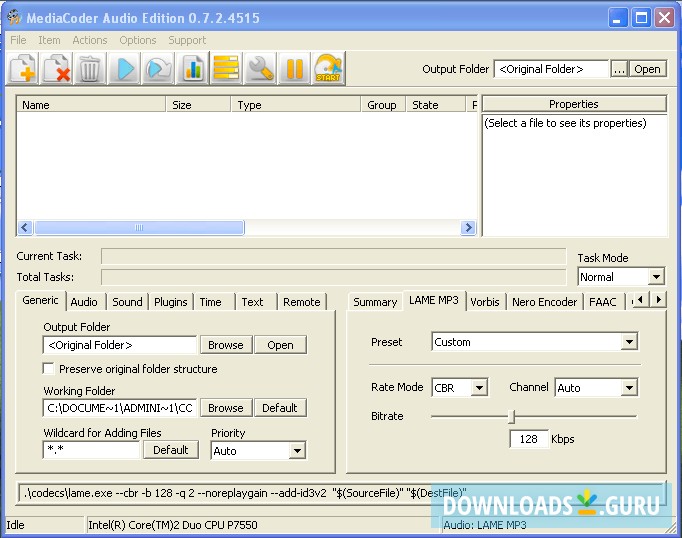Click the Wildcard for Adding Files field
The image size is (682, 538).
92,449
